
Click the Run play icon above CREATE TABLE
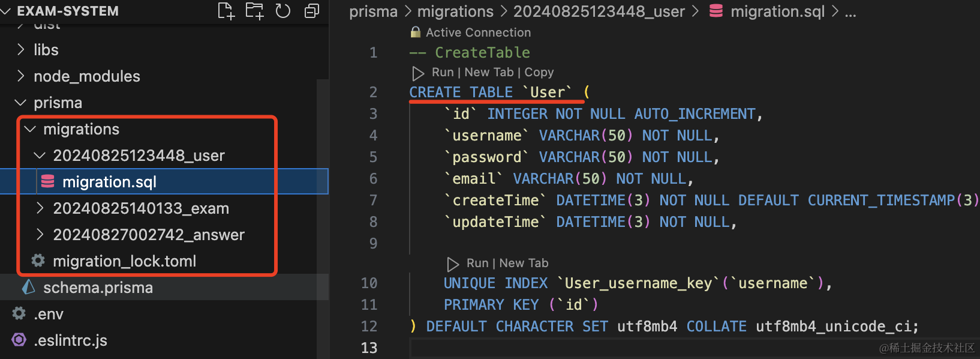click(x=418, y=73)
